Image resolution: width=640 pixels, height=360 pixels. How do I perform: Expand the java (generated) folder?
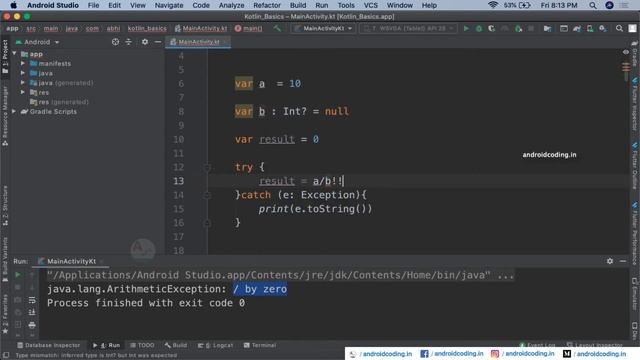coord(23,82)
